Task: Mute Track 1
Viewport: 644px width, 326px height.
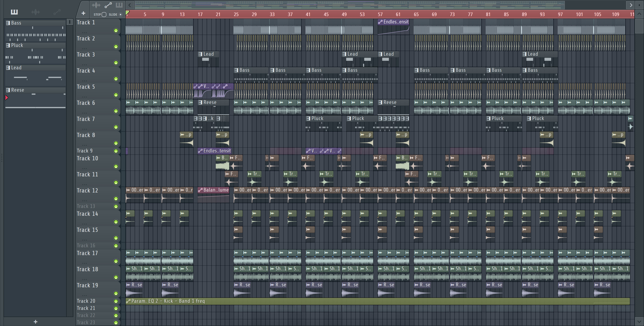Action: (x=116, y=30)
